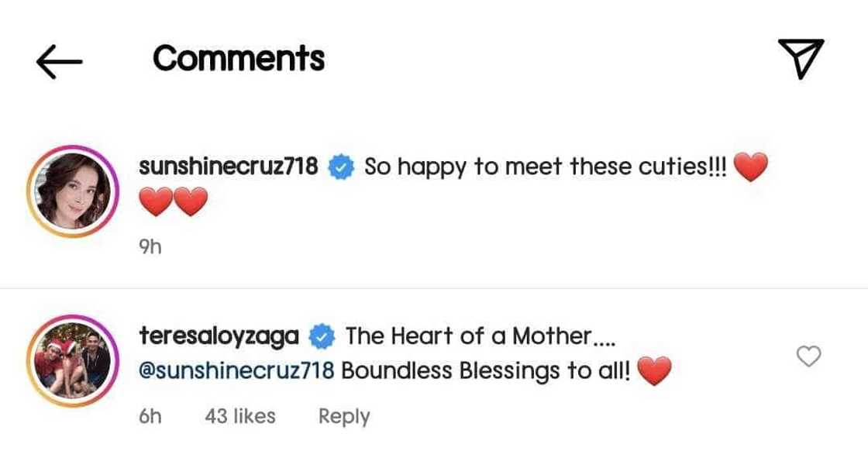The height and width of the screenshot is (468, 868).
Task: Click the red heart after 'cuties!!!'
Action: [749, 167]
